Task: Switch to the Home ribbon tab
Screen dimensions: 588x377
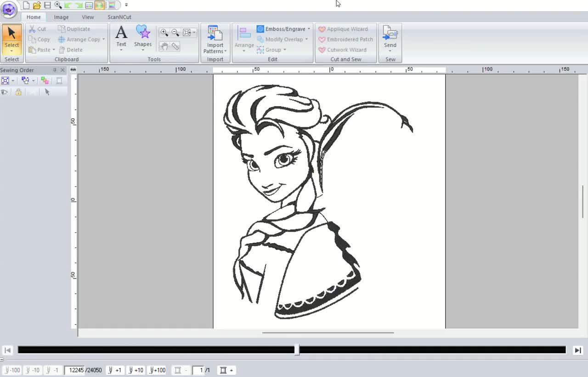Action: (x=34, y=17)
